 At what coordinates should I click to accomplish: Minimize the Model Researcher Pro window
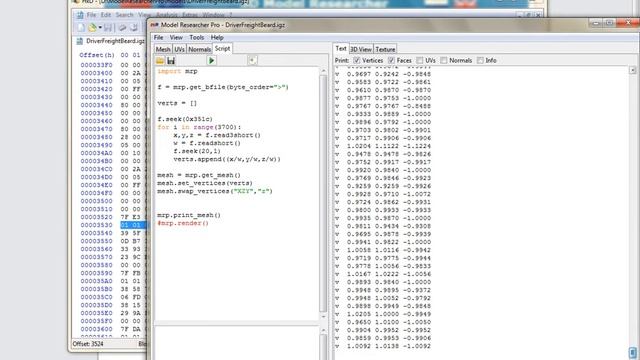pos(596,23)
